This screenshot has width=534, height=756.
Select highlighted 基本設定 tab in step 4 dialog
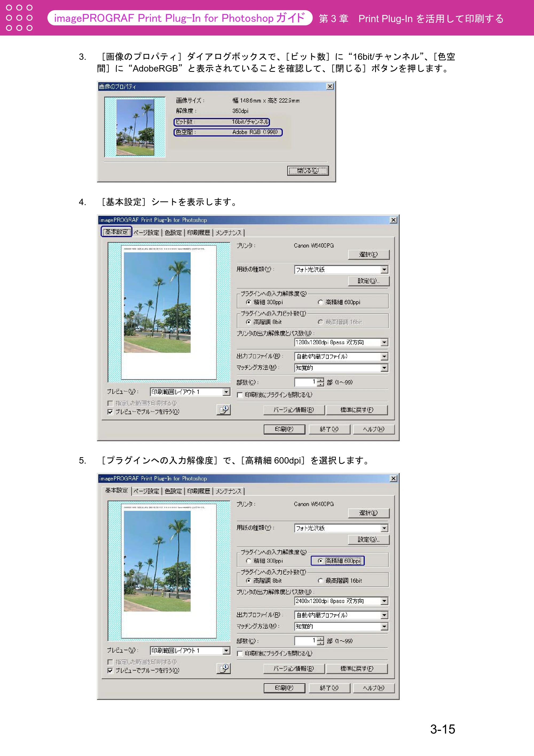click(116, 232)
